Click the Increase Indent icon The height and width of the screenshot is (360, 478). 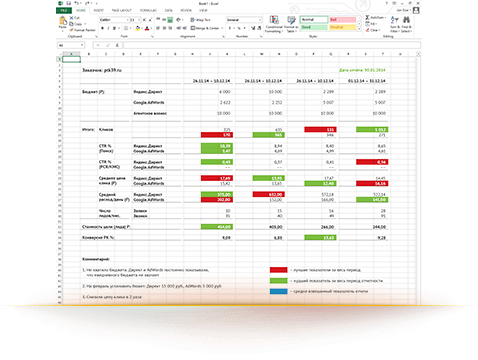click(184, 28)
